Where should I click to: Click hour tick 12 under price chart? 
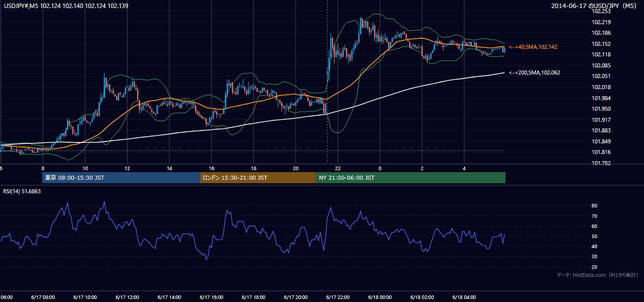127,168
